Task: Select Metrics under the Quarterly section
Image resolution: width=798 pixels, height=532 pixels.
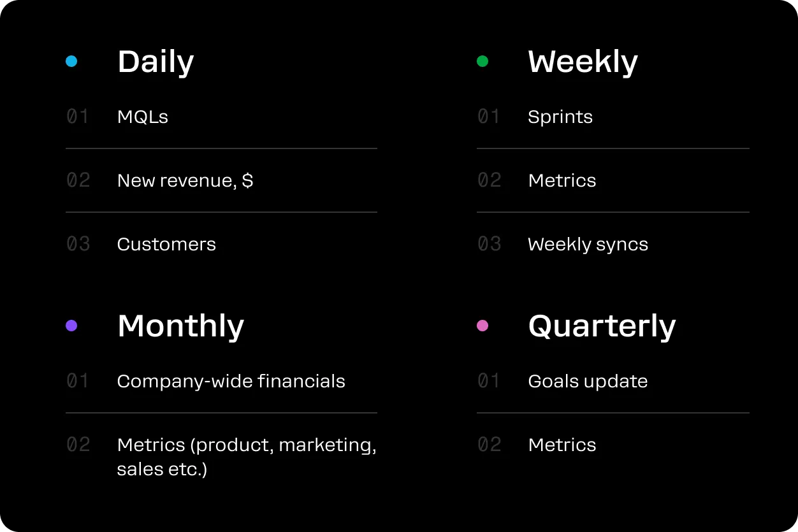Action: pyautogui.click(x=562, y=445)
